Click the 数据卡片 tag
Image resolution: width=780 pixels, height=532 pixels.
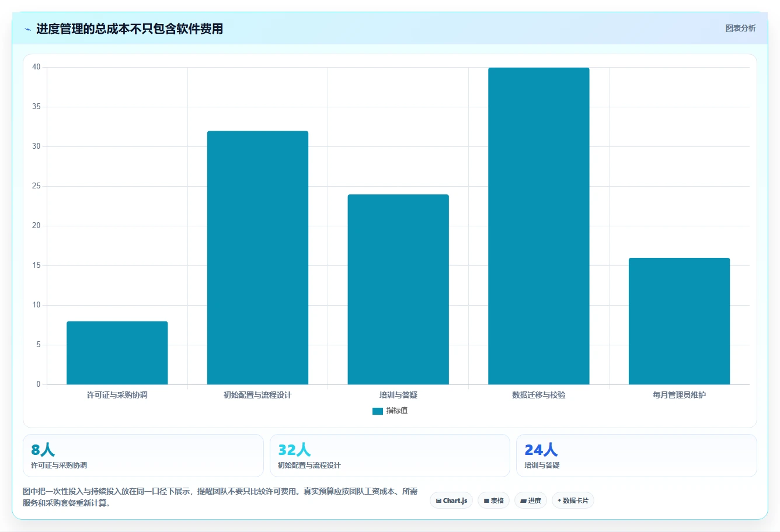(573, 501)
